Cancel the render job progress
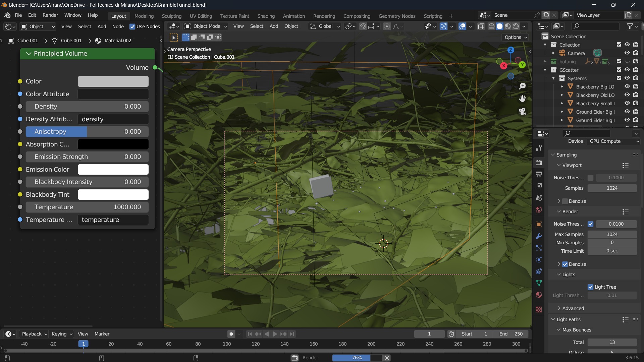Screen dimensions: 644x362 coord(387,358)
